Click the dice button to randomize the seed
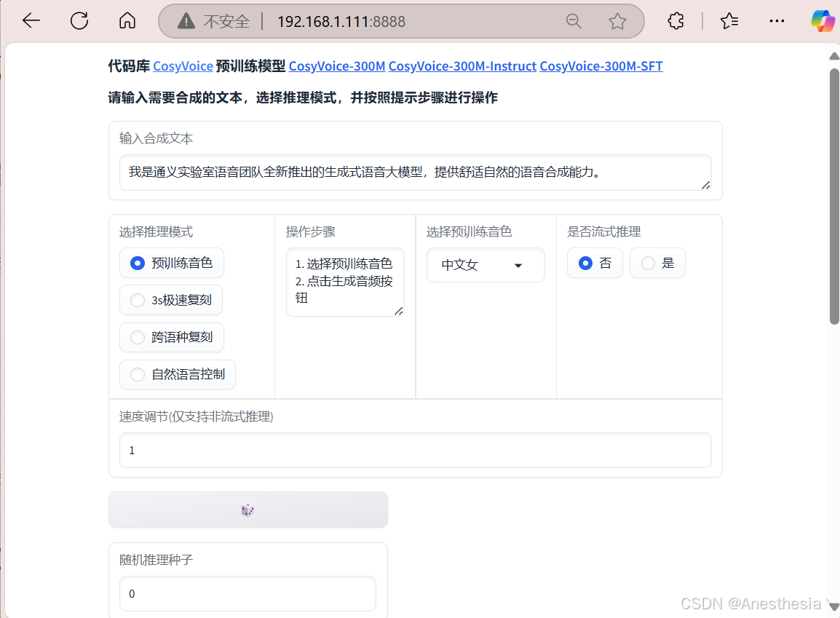This screenshot has height=618, width=840. 248,510
